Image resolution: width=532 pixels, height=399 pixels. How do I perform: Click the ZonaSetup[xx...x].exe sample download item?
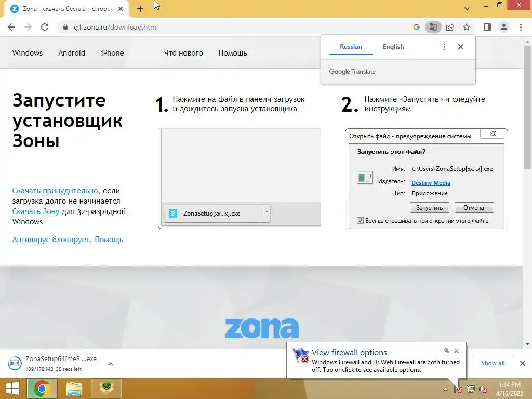point(213,214)
